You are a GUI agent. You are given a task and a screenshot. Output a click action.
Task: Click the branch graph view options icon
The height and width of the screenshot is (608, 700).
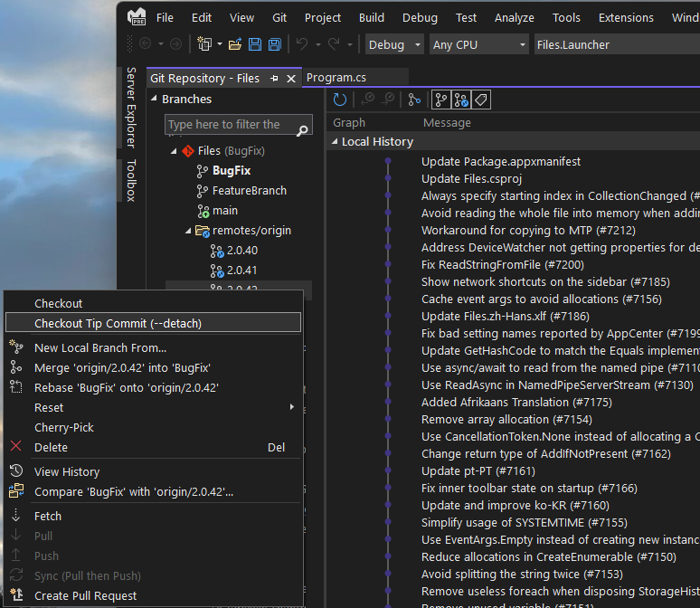click(x=414, y=100)
